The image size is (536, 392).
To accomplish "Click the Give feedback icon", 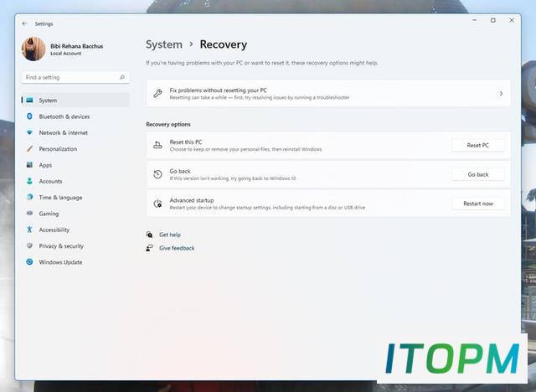I will [x=149, y=248].
